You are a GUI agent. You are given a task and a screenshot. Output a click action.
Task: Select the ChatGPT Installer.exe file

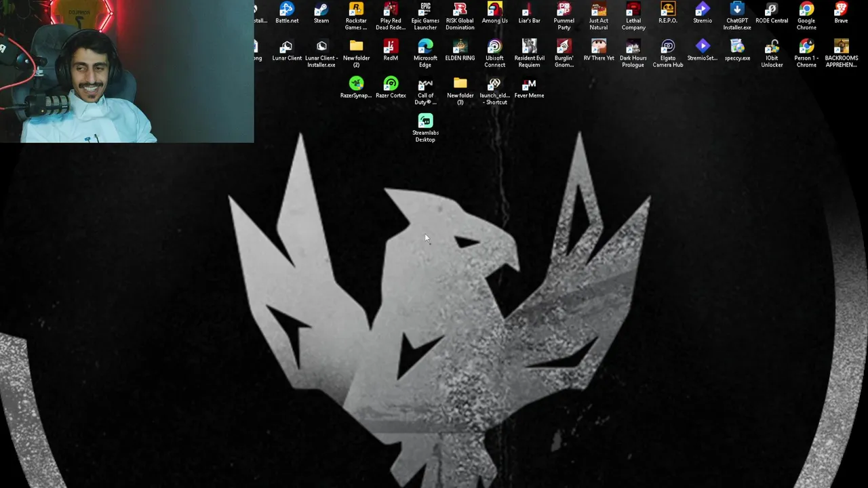click(737, 16)
